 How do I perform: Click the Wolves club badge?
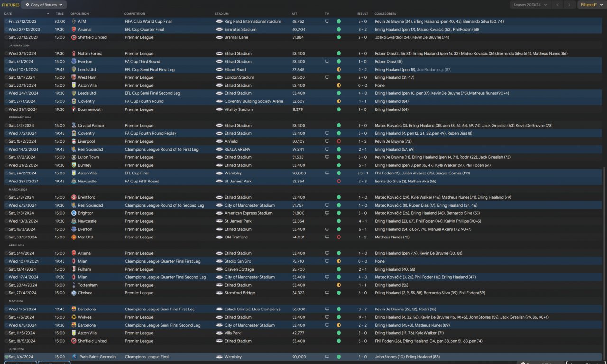(74, 317)
